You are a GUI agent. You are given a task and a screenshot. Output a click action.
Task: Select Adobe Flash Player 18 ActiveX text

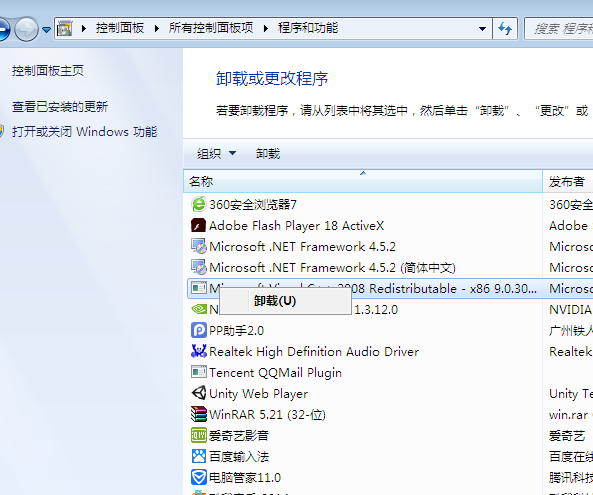click(296, 226)
